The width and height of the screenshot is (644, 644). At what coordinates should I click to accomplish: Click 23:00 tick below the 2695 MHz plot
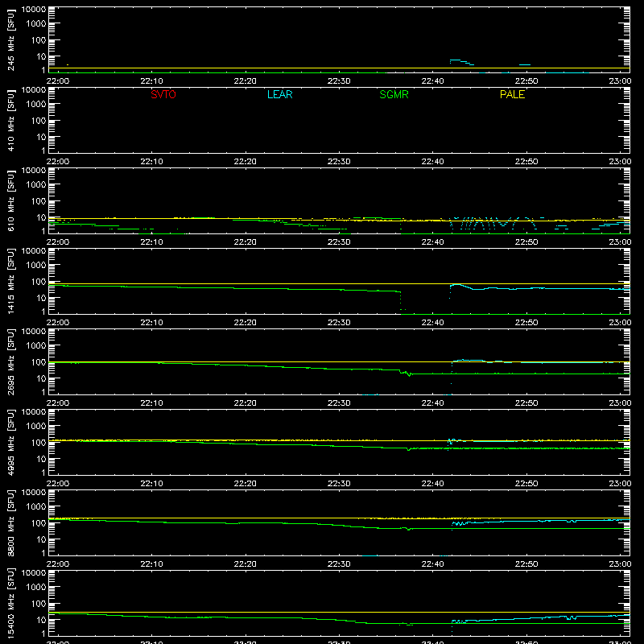[x=620, y=403]
